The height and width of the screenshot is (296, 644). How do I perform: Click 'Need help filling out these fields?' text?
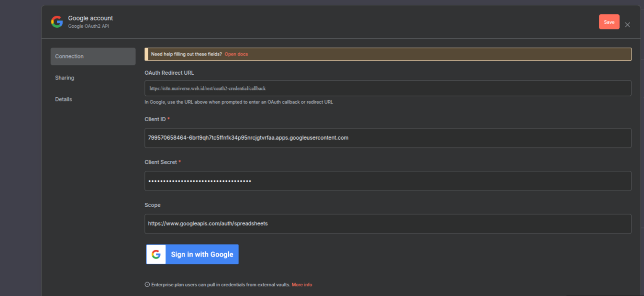pyautogui.click(x=186, y=54)
